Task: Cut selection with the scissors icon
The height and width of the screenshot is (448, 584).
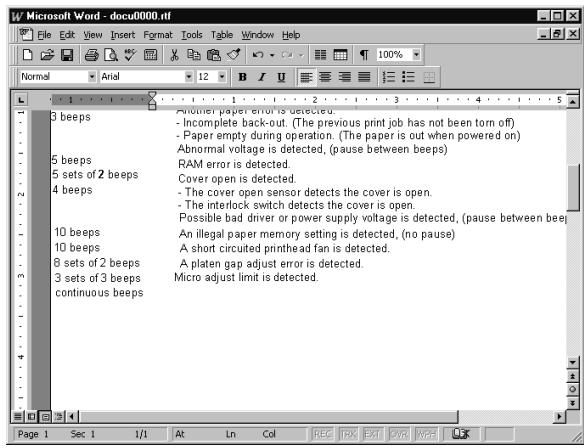Action: (x=174, y=55)
